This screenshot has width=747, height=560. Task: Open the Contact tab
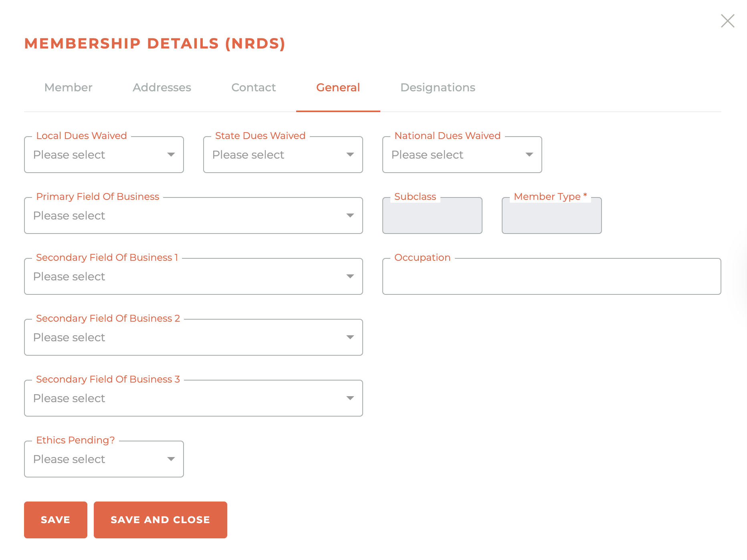pos(254,88)
